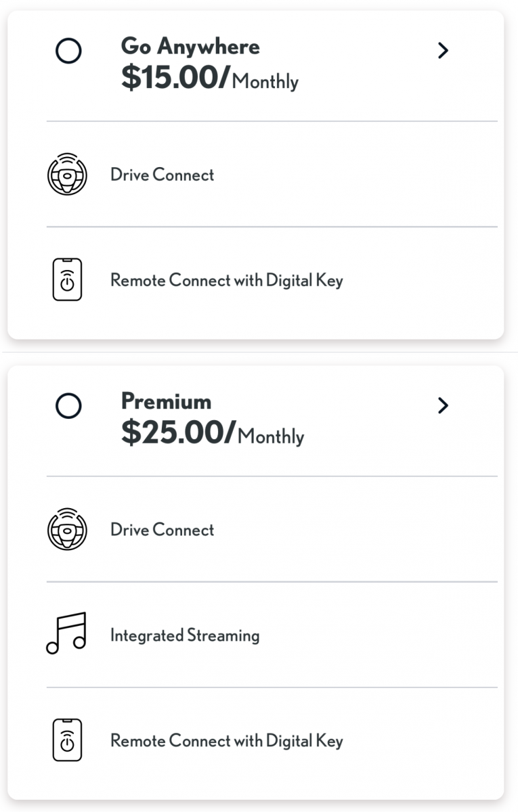Viewport: 518px width, 812px height.
Task: Click Remote Connect with Digital Key in Go Anywhere
Action: click(226, 280)
